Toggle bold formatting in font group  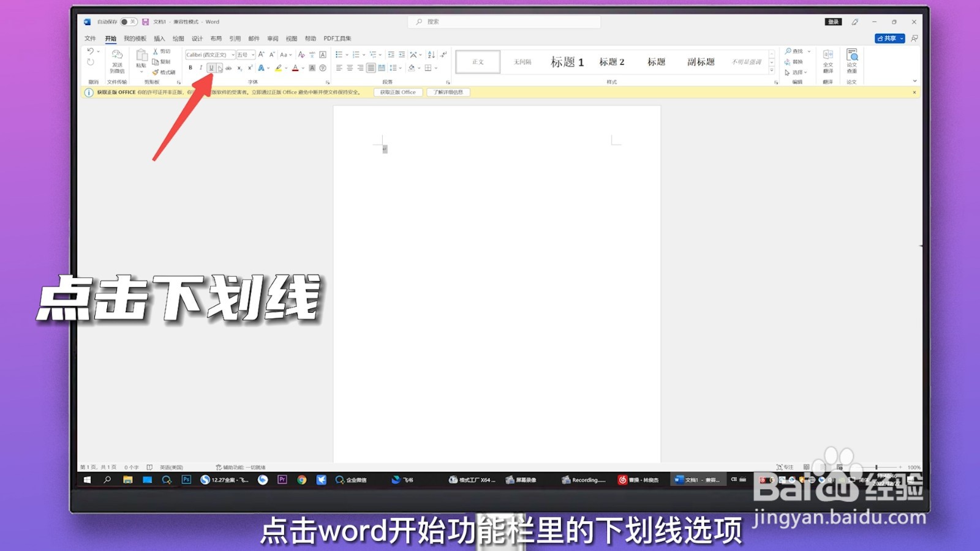click(190, 68)
